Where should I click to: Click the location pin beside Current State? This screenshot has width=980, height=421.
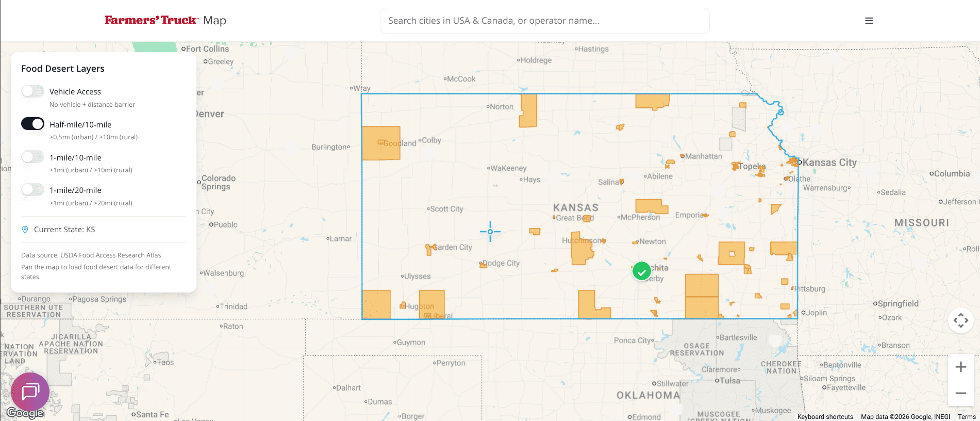(x=25, y=230)
